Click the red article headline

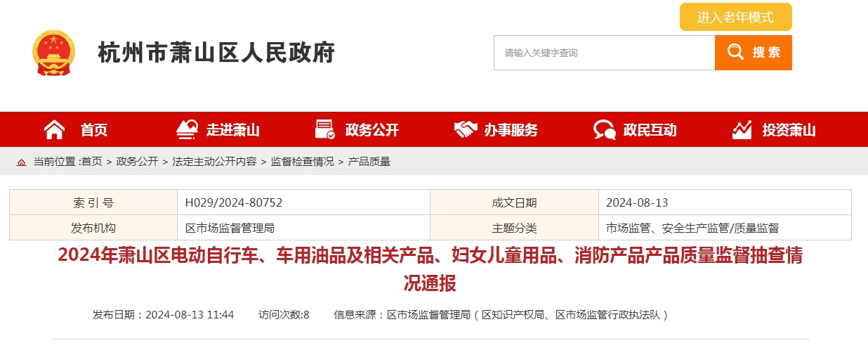pyautogui.click(x=430, y=269)
